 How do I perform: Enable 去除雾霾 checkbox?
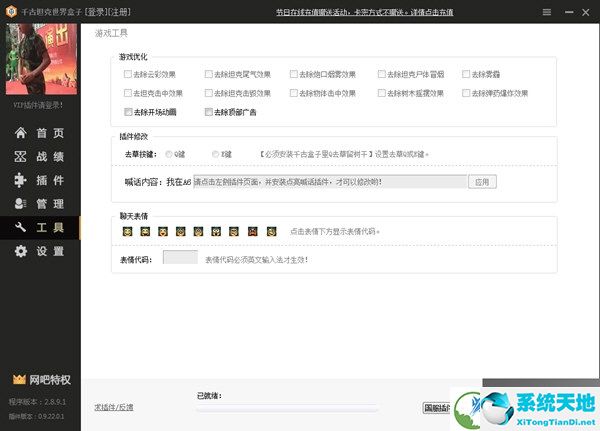point(466,74)
